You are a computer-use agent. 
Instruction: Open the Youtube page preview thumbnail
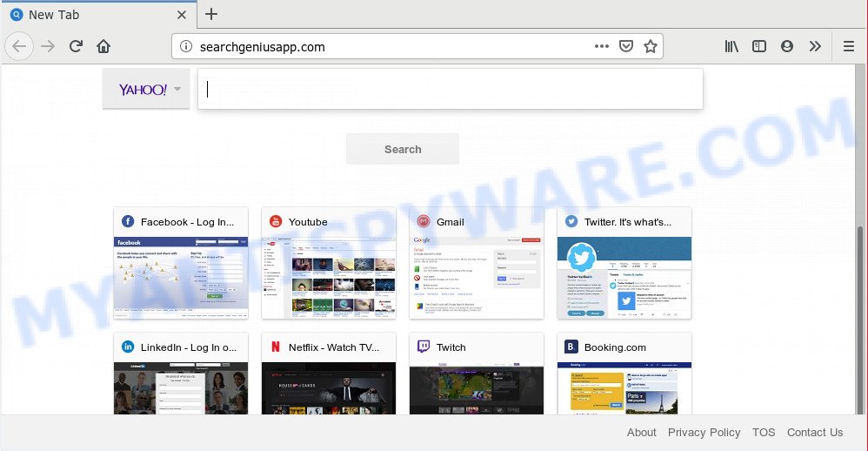click(x=329, y=278)
